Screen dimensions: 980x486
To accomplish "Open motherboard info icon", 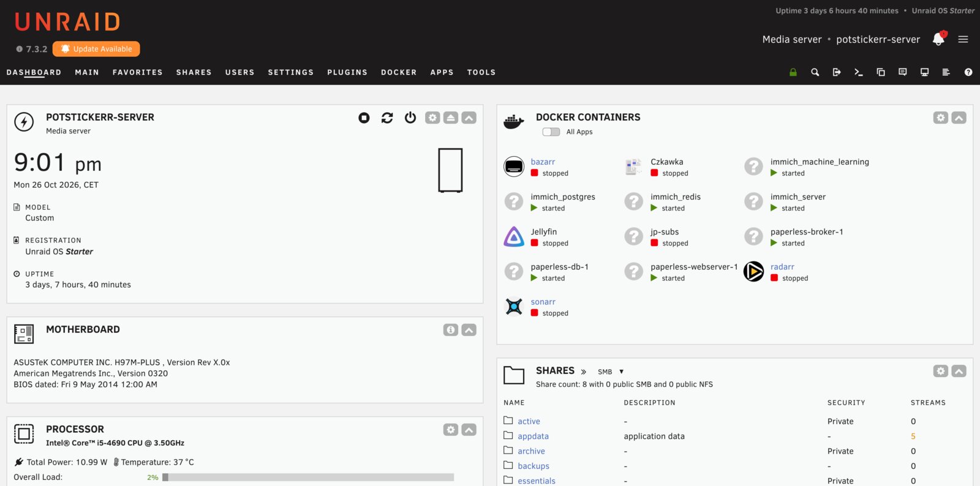I will [451, 330].
